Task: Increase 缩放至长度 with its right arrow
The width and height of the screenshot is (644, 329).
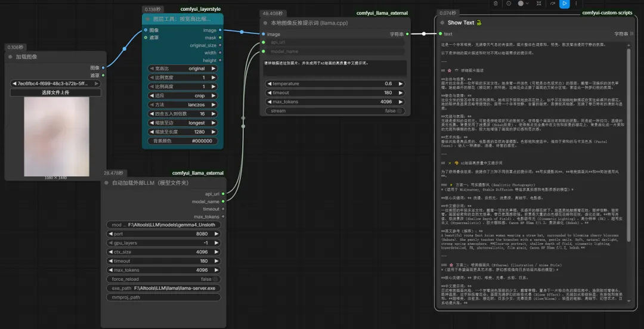Action: (x=213, y=132)
